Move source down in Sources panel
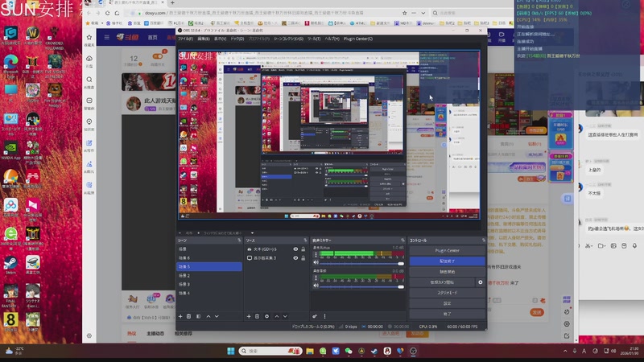The height and width of the screenshot is (362, 644). pyautogui.click(x=285, y=316)
